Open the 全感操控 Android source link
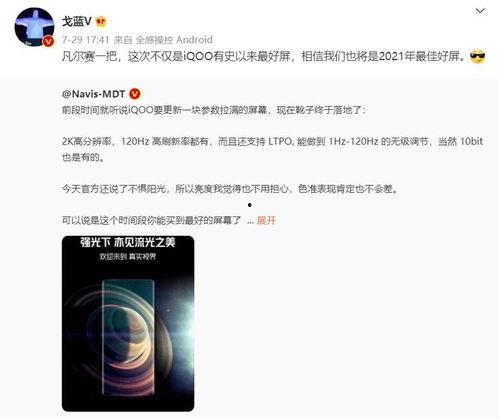This screenshot has width=499, height=419. coord(174,40)
